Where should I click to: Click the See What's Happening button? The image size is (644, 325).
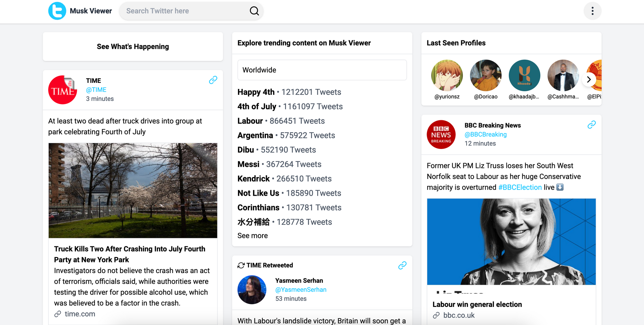[x=133, y=46]
